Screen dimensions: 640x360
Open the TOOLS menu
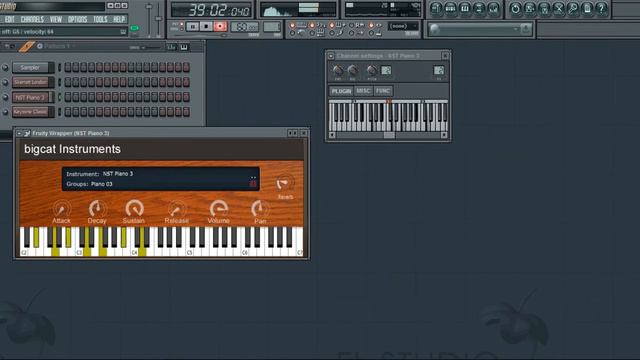coord(100,19)
